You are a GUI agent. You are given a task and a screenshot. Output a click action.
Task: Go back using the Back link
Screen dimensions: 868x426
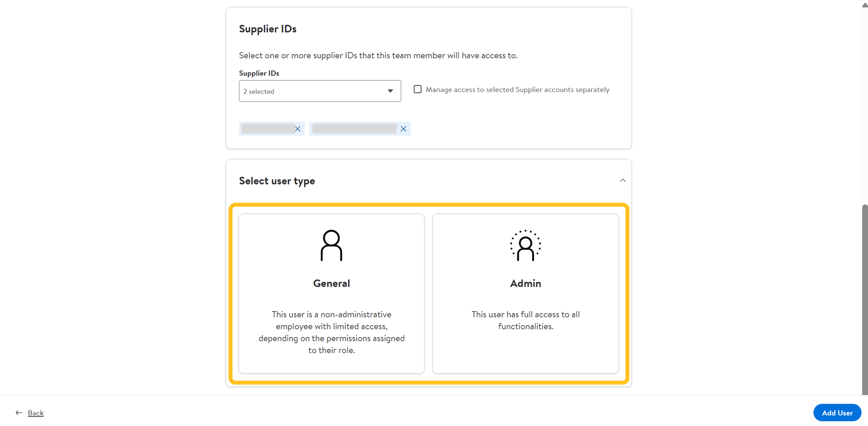36,413
